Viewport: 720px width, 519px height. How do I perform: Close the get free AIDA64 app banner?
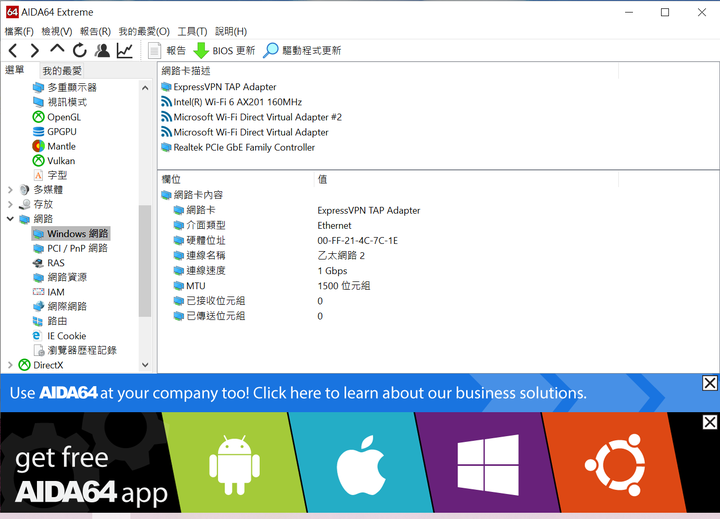[x=710, y=422]
